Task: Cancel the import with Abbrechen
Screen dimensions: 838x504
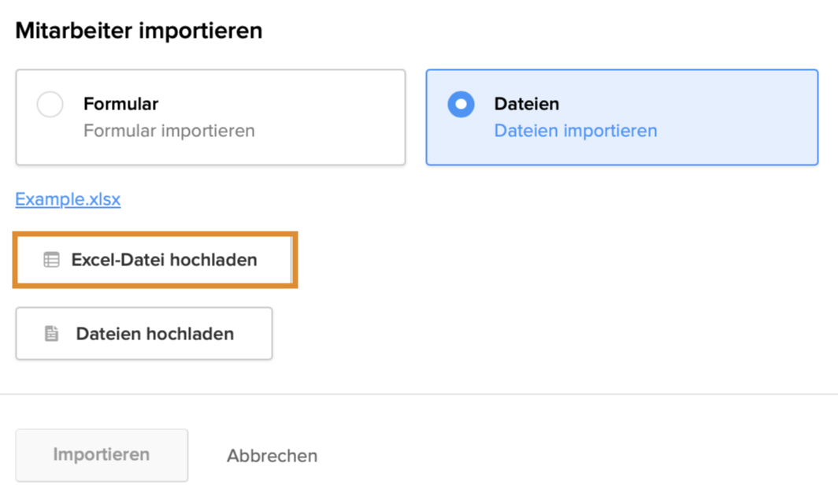Action: (272, 456)
